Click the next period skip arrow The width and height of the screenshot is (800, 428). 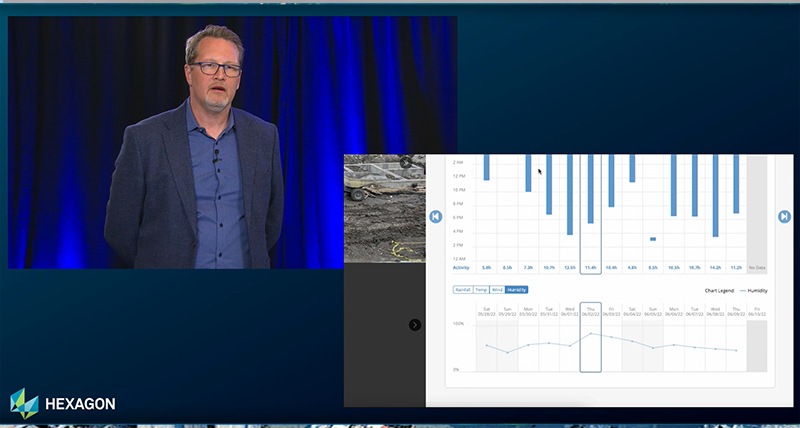785,217
